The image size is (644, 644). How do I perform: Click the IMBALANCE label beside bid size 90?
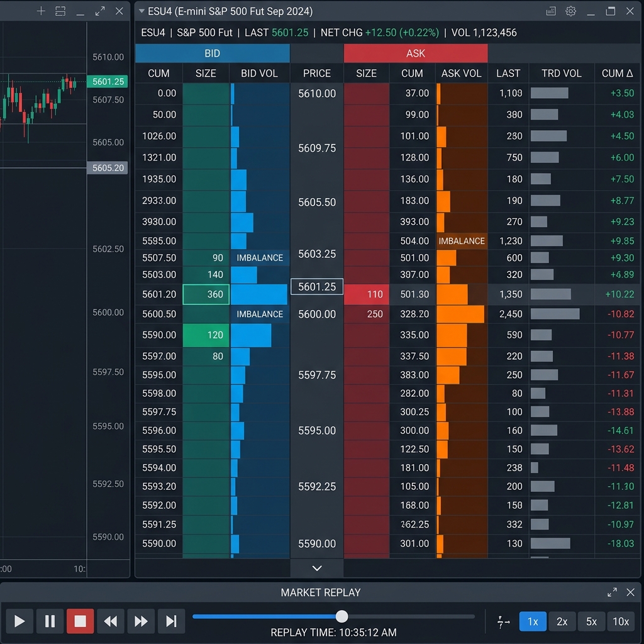[260, 257]
